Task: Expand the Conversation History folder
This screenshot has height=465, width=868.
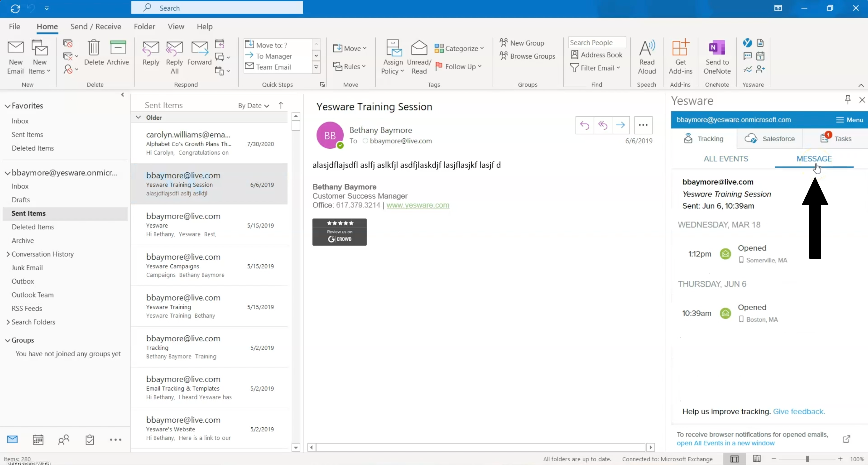Action: [8, 254]
